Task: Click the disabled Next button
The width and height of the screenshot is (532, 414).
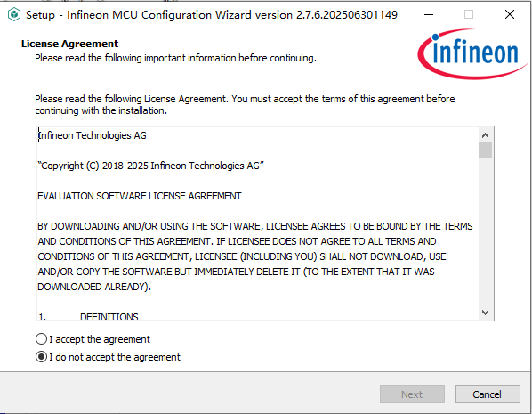Action: tap(412, 394)
